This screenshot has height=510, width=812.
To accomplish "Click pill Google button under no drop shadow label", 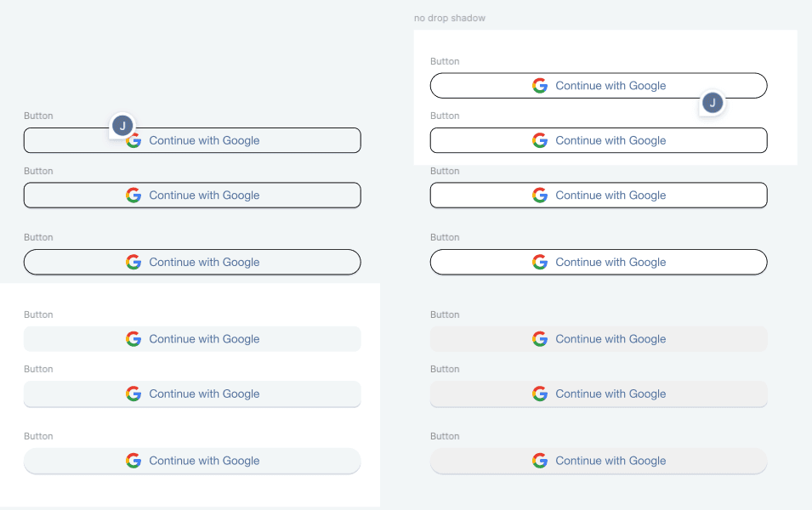I will (599, 86).
